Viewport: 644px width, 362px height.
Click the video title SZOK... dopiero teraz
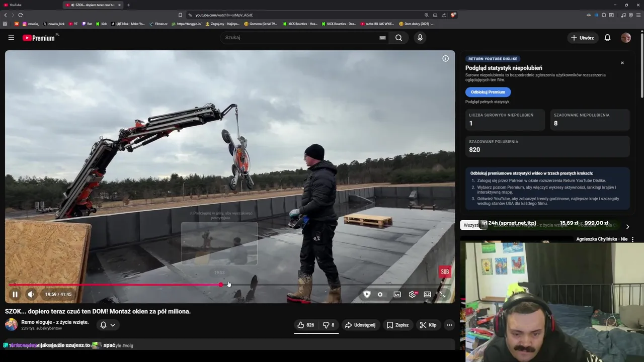point(98,312)
